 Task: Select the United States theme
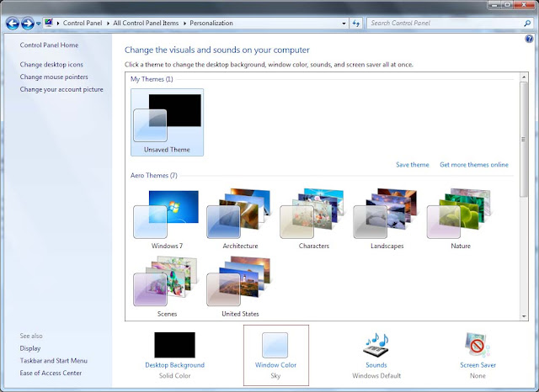tap(240, 287)
